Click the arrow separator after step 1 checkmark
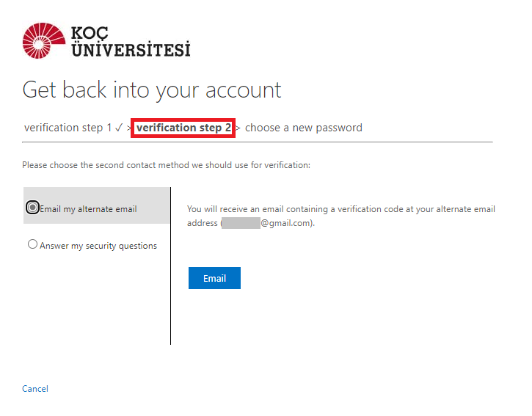 pos(129,128)
